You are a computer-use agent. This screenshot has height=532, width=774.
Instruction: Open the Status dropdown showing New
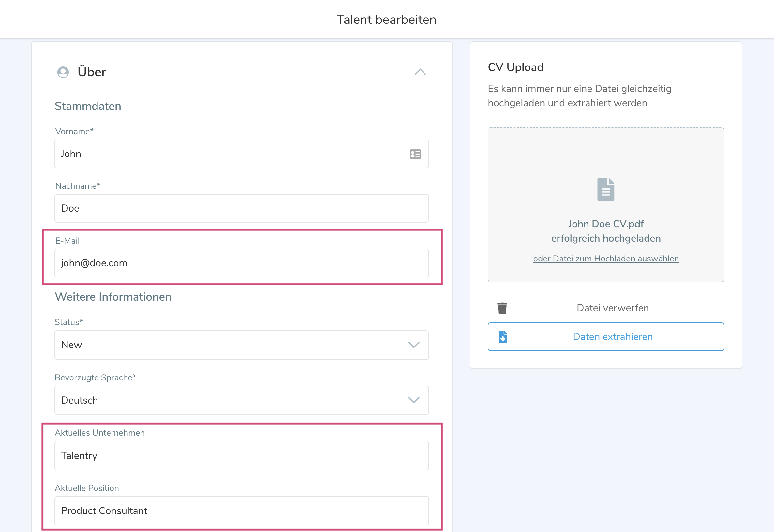[233, 345]
